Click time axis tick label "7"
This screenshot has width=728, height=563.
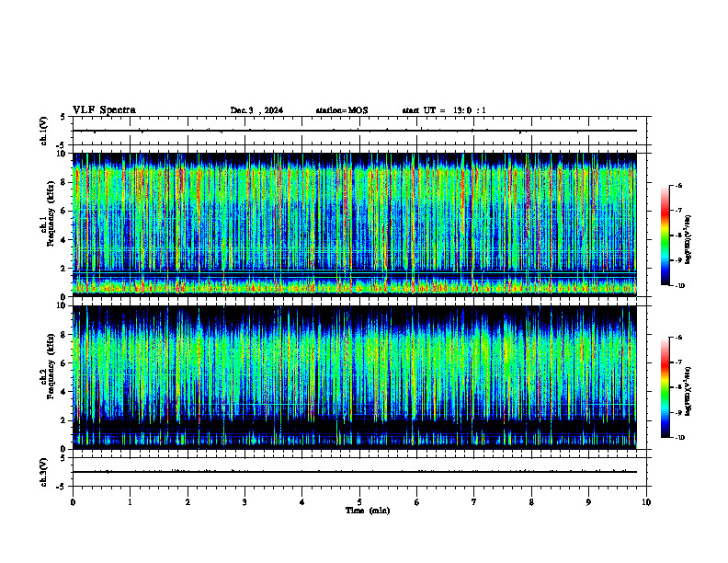click(x=474, y=502)
